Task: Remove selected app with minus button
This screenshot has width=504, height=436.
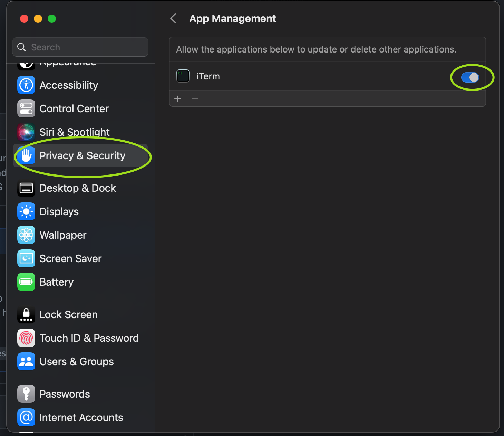Action: (194, 99)
